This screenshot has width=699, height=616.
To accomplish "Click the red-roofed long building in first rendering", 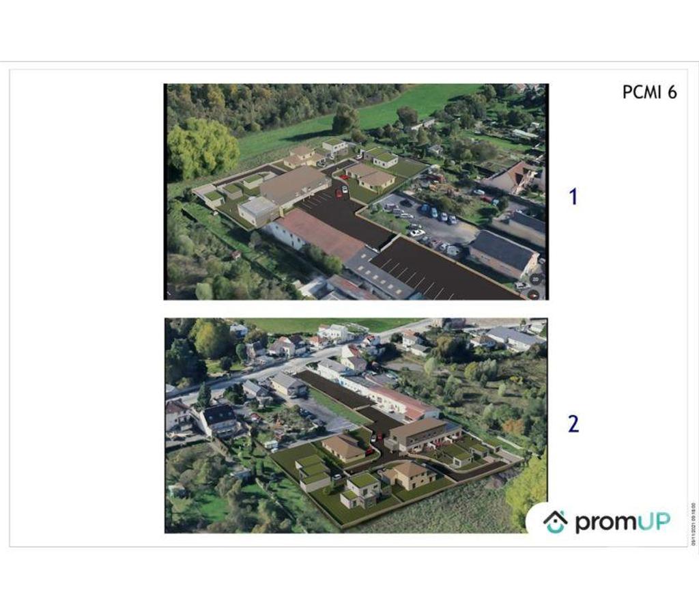I will click(318, 233).
